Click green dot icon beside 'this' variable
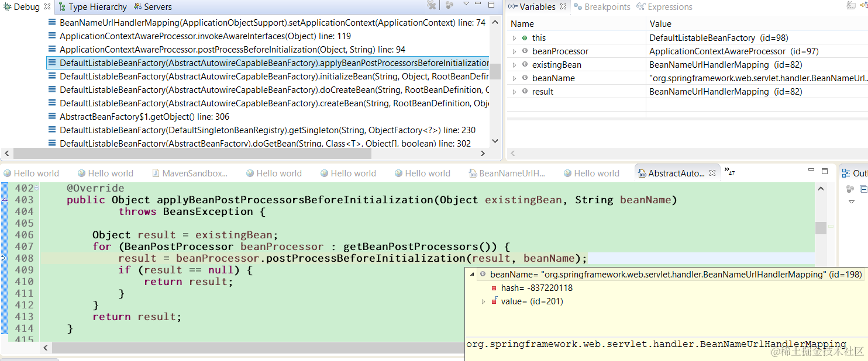This screenshot has width=868, height=361. pos(525,38)
